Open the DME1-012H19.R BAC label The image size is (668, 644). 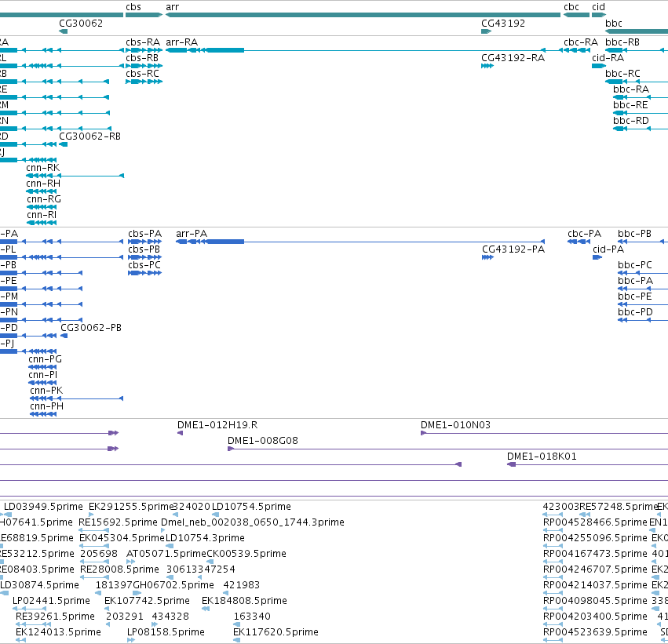pos(217,425)
